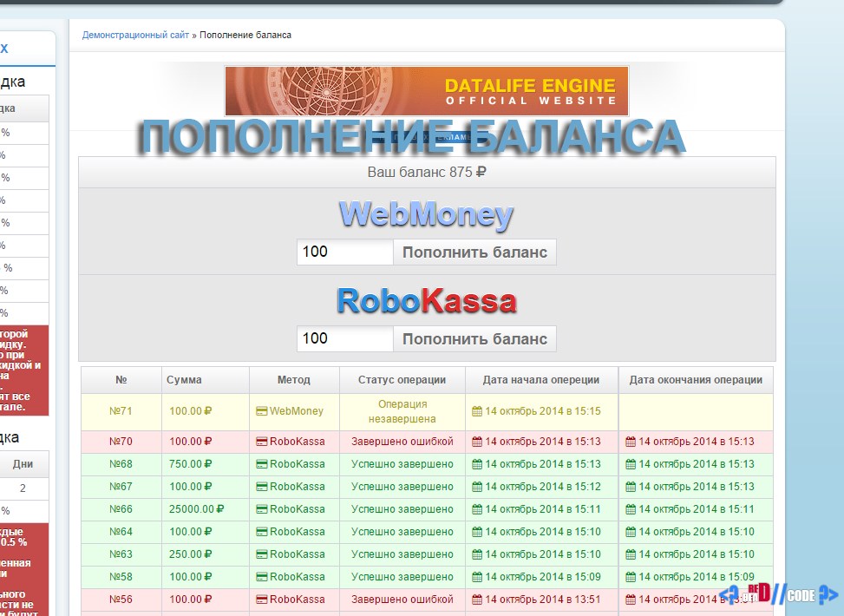Click start date calendar icon in row №70

[x=477, y=442]
